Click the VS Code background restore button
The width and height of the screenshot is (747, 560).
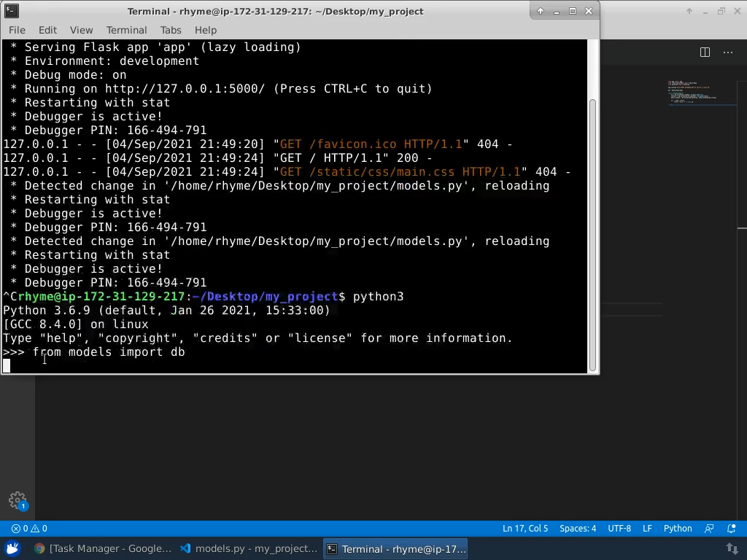(x=721, y=11)
